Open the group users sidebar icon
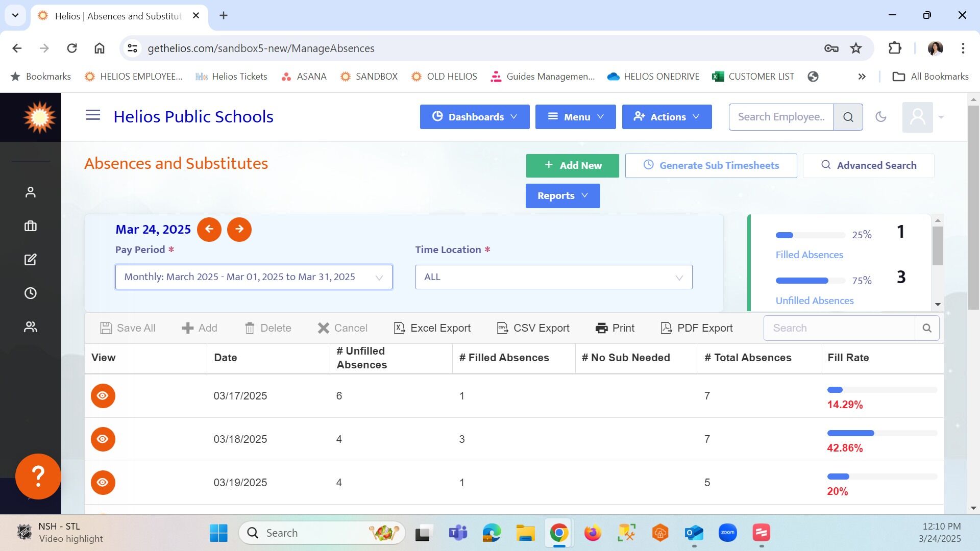 31,327
